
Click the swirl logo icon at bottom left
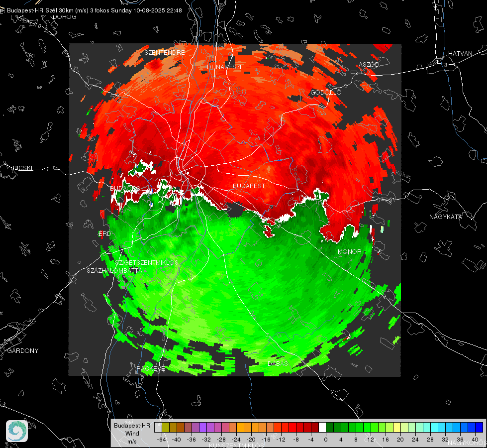(17, 431)
